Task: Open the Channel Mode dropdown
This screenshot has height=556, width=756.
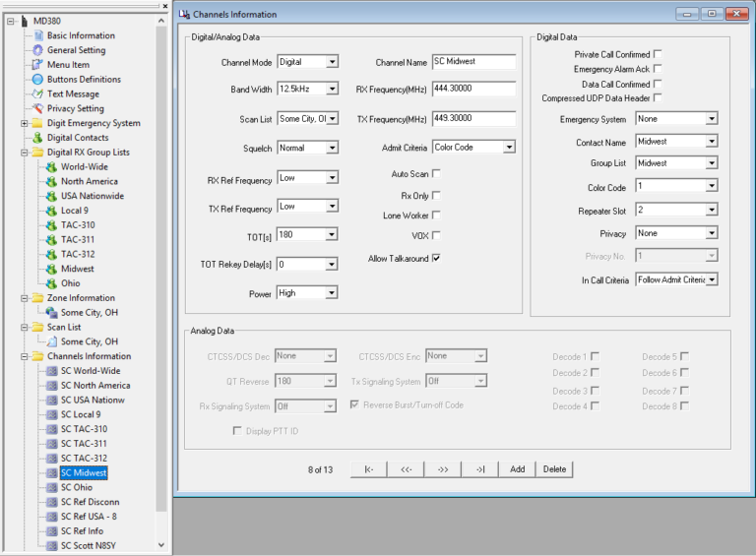Action: coord(332,62)
